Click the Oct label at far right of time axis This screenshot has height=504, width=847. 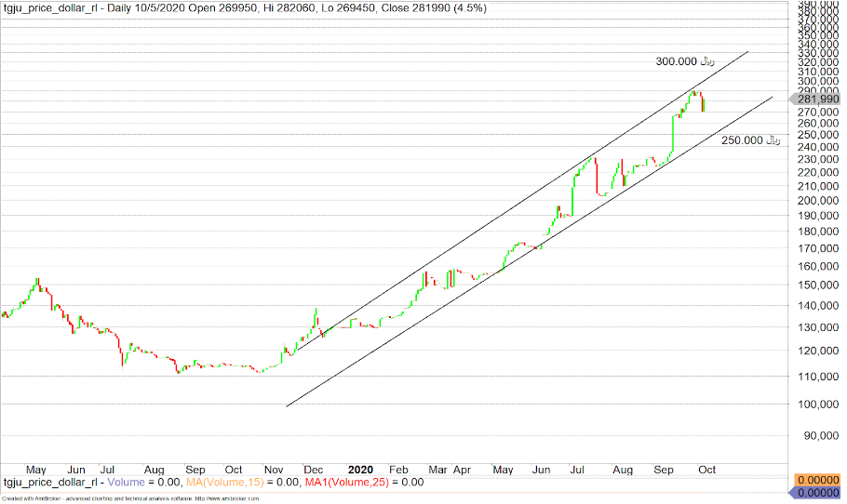(x=707, y=470)
